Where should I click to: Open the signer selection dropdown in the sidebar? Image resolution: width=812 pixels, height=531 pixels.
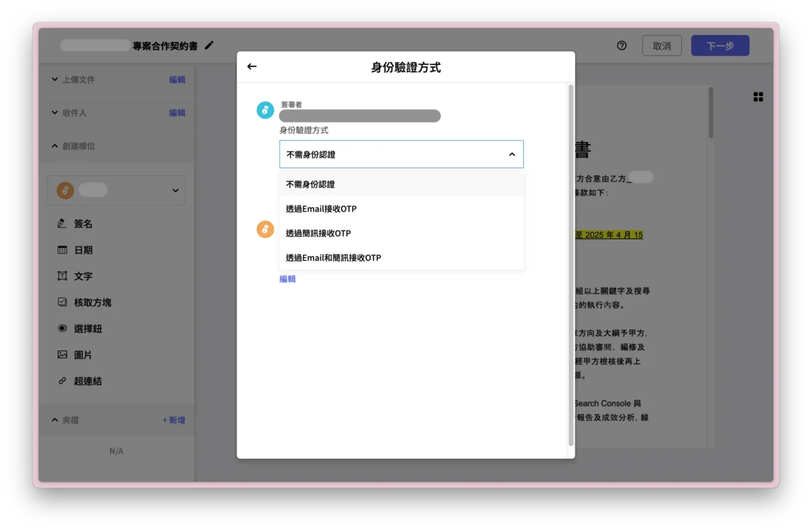(175, 190)
